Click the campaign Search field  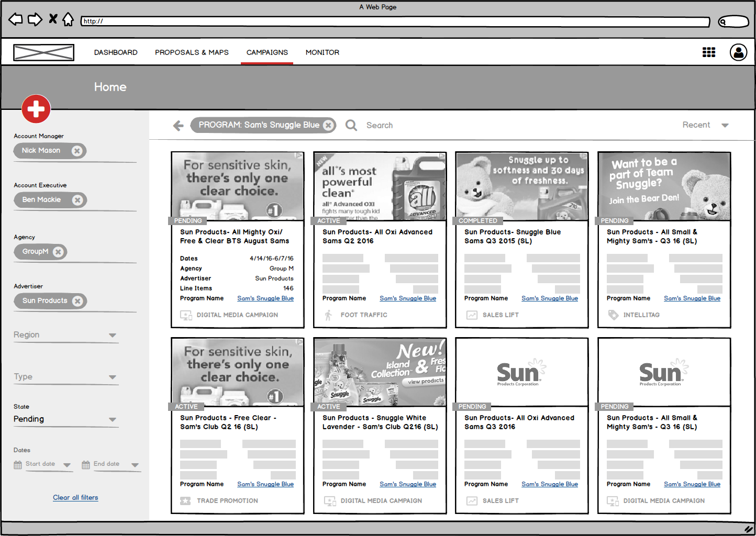coord(380,125)
